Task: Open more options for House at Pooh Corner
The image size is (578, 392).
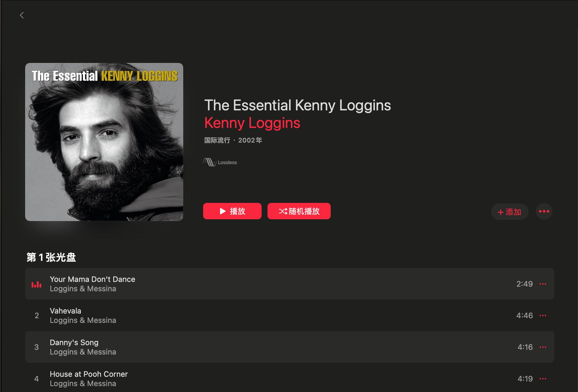Action: click(x=543, y=379)
